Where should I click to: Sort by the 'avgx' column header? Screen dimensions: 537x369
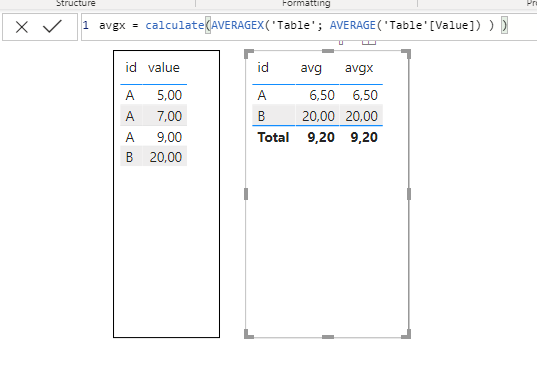tap(359, 68)
